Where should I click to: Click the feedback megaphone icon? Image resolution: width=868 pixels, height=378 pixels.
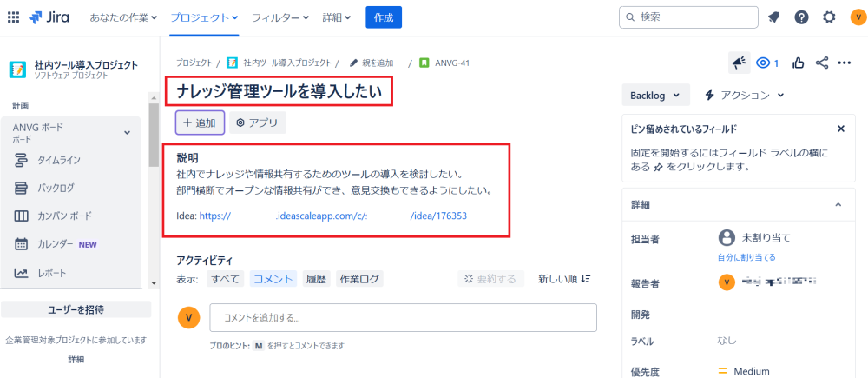pos(738,63)
